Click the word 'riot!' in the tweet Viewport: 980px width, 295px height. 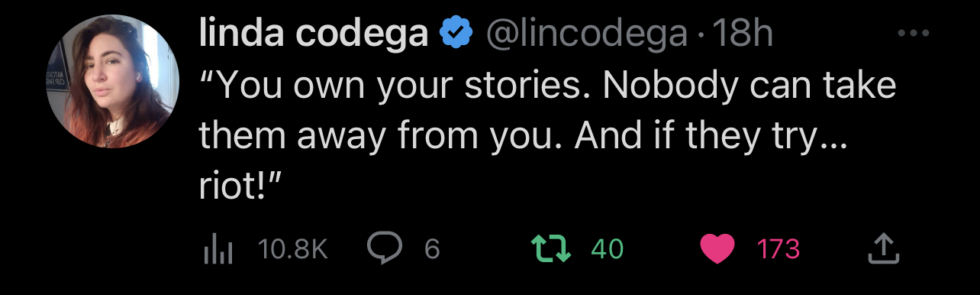231,188
